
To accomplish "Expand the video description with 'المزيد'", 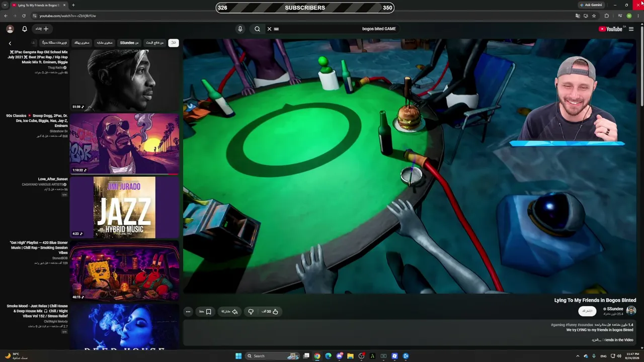I will [596, 340].
